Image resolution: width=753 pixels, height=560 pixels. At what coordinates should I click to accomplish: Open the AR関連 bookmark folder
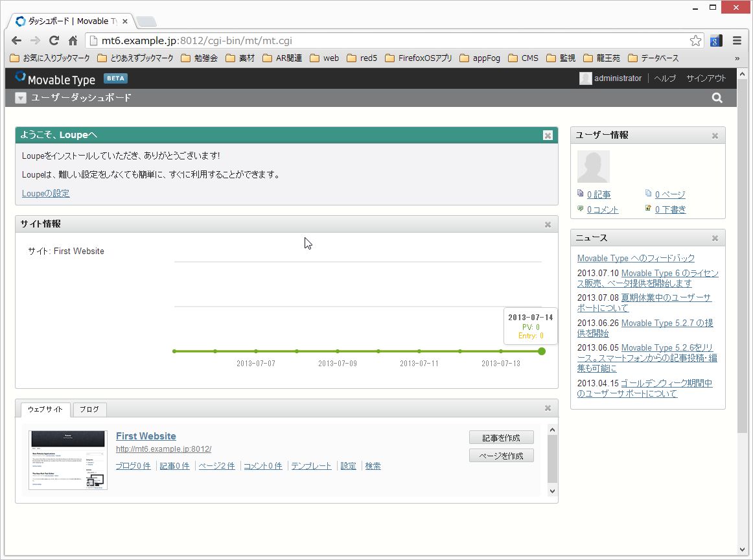point(283,58)
